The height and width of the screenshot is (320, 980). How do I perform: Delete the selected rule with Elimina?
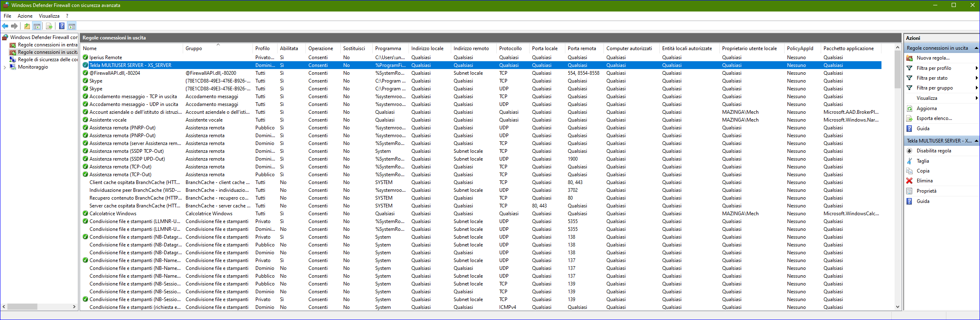(x=925, y=181)
